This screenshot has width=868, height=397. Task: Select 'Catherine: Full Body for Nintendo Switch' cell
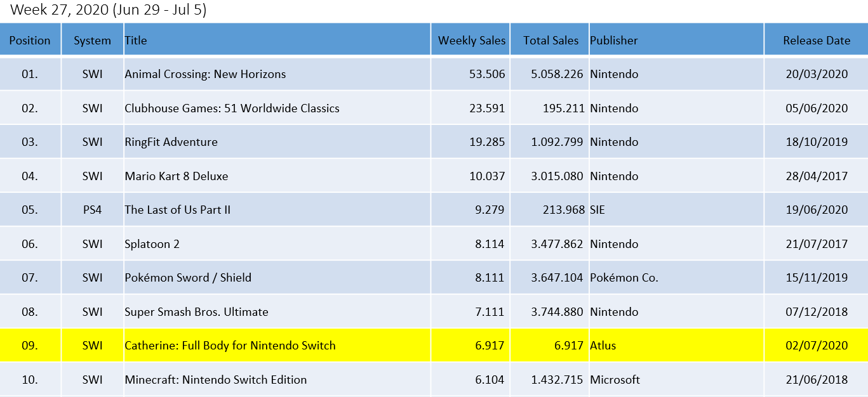click(x=277, y=346)
